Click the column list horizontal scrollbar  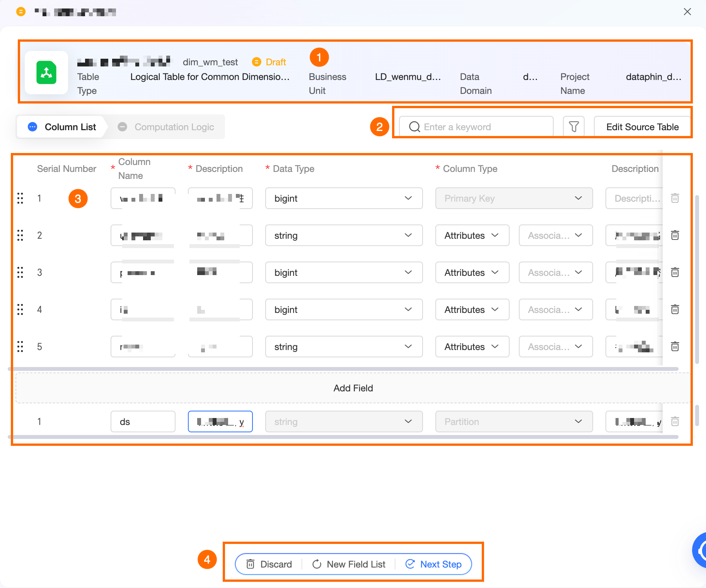343,369
